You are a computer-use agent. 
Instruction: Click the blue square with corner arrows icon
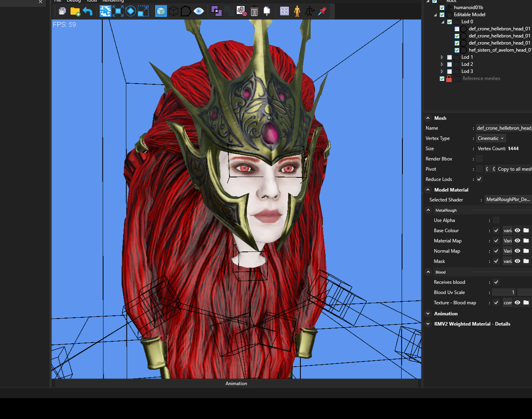coord(118,11)
